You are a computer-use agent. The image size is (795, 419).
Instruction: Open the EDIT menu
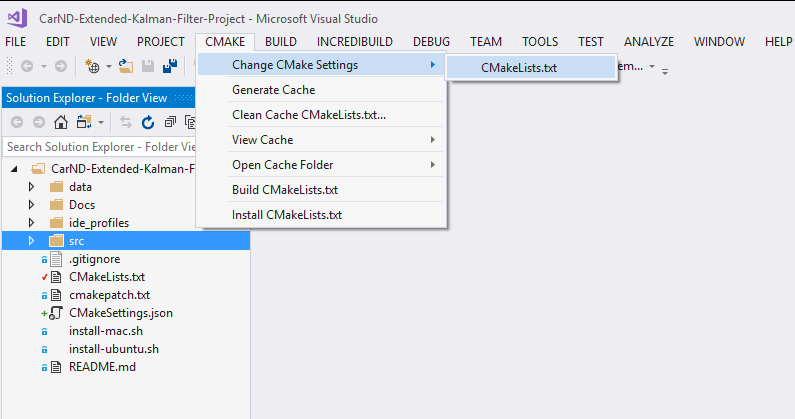(58, 42)
